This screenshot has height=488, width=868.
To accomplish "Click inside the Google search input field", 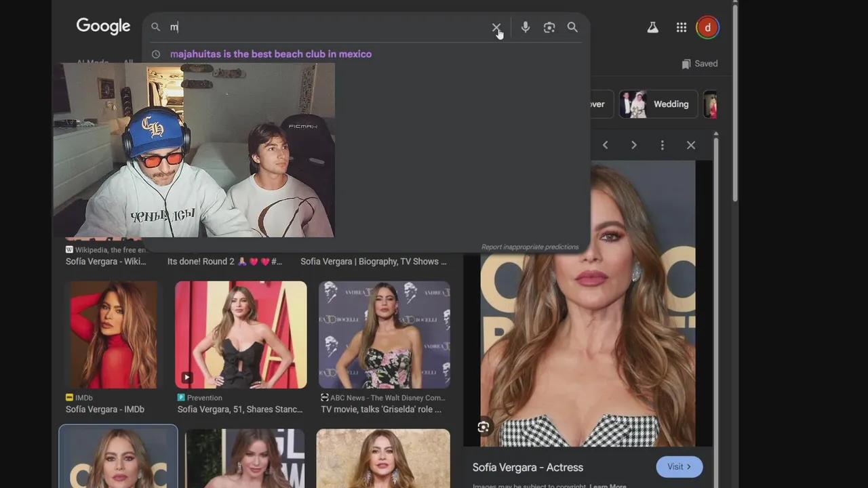I will pyautogui.click(x=325, y=27).
